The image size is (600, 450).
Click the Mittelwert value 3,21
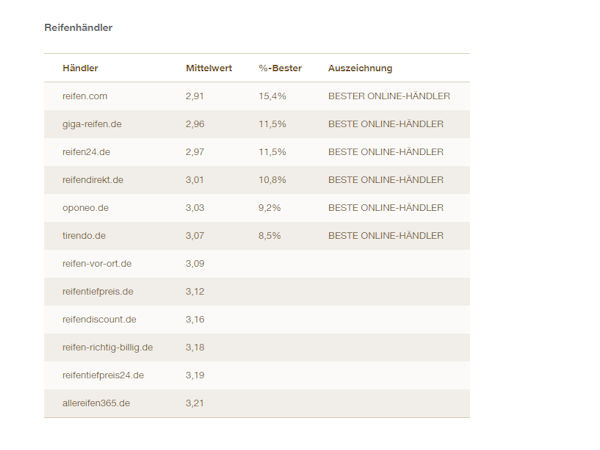[x=195, y=403]
